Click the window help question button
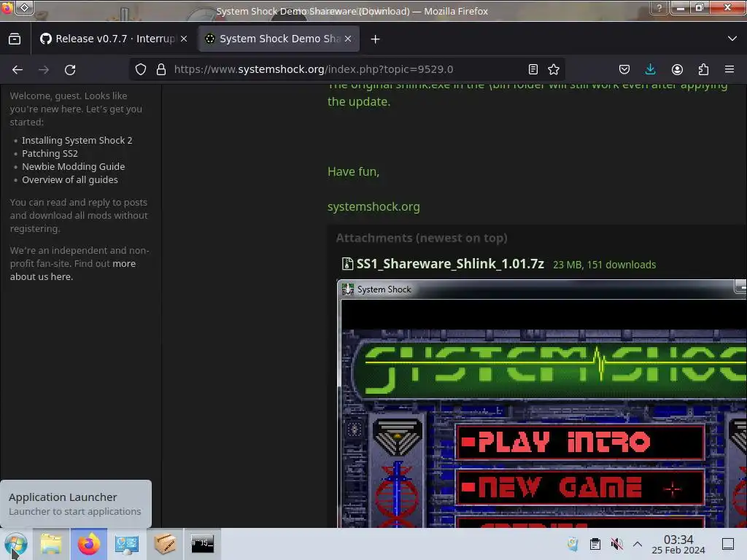Viewport: 747px width, 560px height. 659,7
